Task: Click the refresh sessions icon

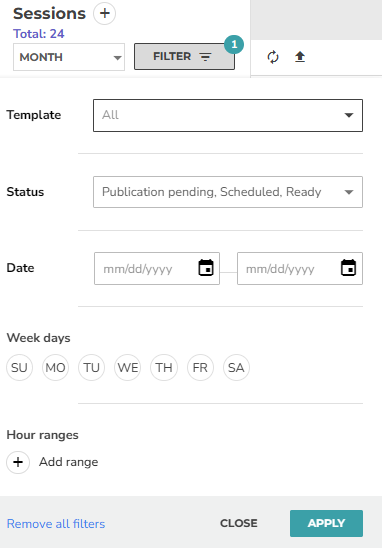Action: click(273, 57)
